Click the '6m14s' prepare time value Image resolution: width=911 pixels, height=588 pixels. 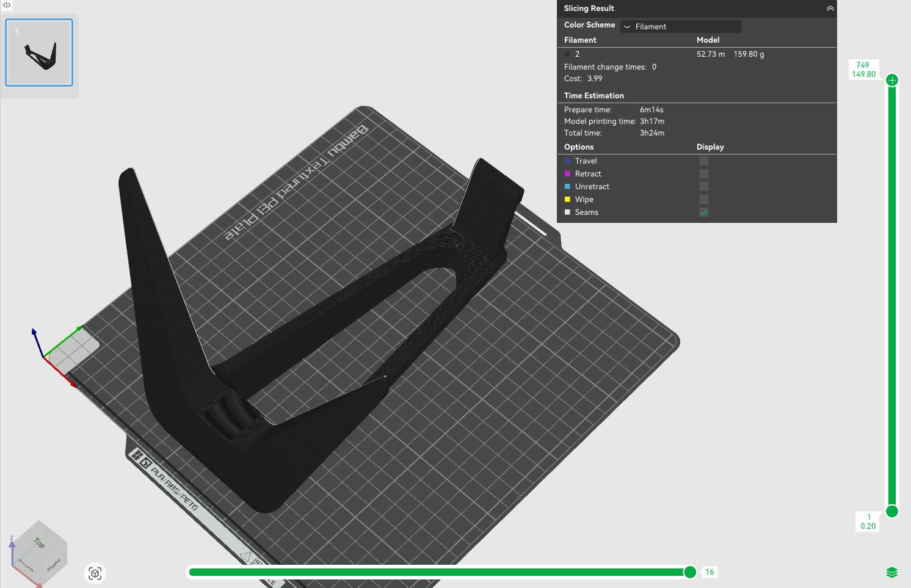click(x=651, y=110)
